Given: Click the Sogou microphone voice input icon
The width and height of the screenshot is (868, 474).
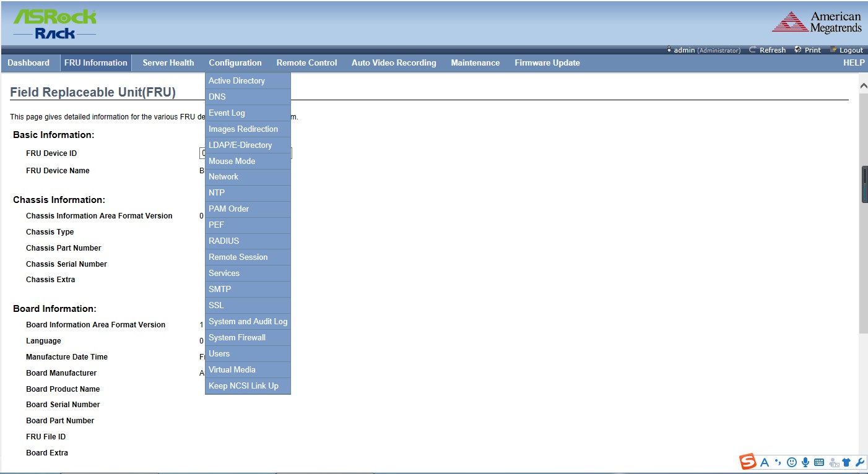Looking at the screenshot, I should (805, 462).
